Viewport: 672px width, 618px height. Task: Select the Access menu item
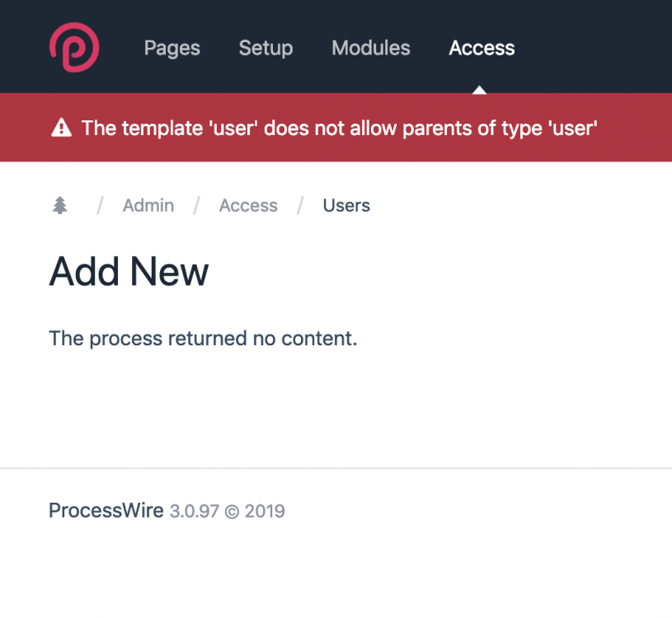482,48
